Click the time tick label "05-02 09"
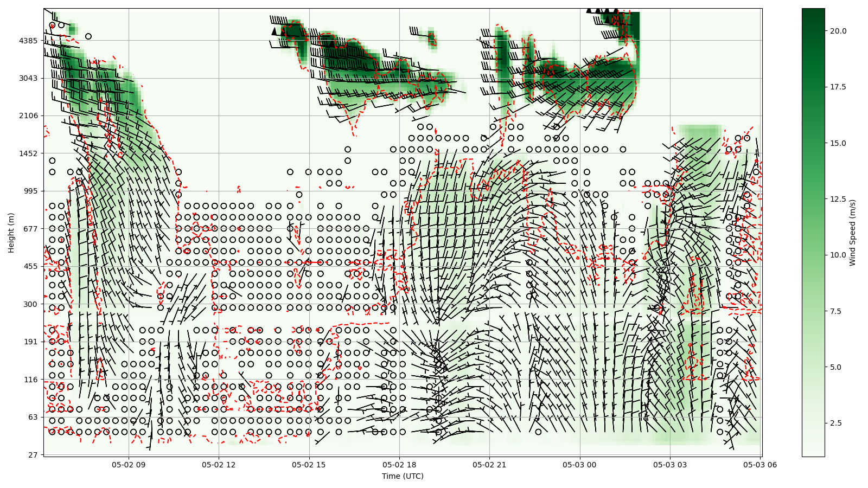 click(129, 464)
